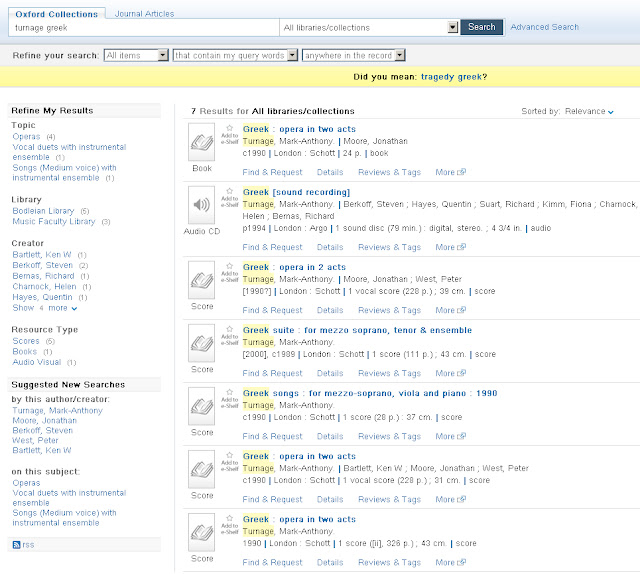Screen dimensions: 640x574
Task: Filter by creator Bernas, Richard
Action: pyautogui.click(x=43, y=276)
